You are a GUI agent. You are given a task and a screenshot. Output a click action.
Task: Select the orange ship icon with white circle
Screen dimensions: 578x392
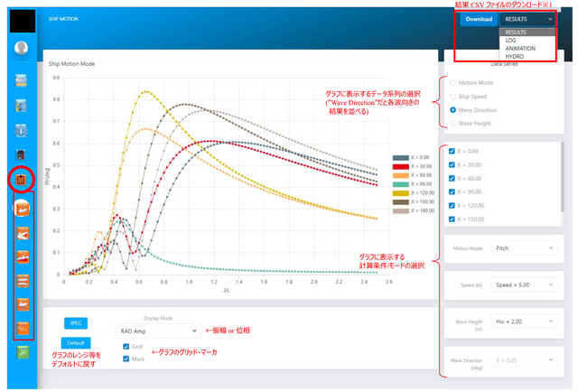[x=22, y=209]
